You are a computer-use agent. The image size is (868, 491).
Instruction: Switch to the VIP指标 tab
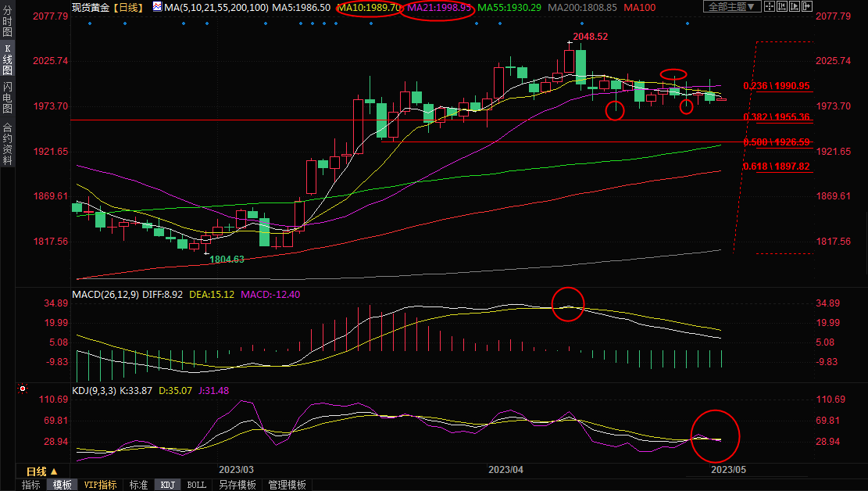tap(100, 485)
